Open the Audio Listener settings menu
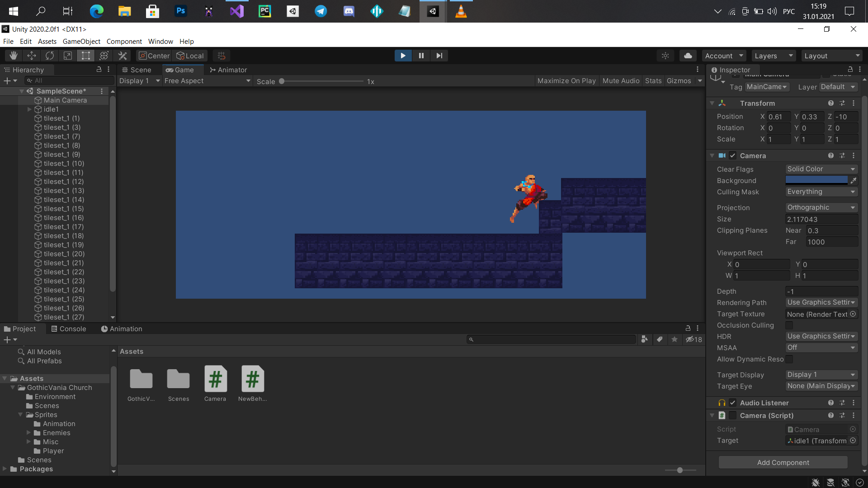Screen dimensions: 868x488 click(854, 403)
